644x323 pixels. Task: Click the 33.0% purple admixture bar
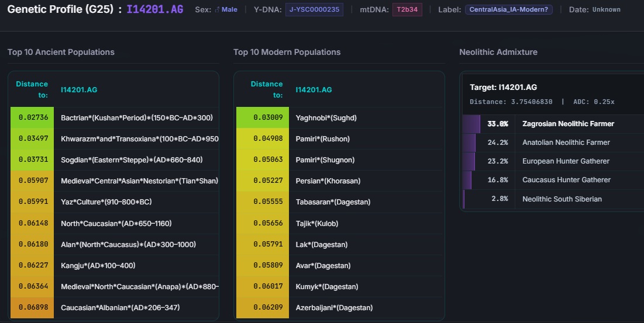471,124
